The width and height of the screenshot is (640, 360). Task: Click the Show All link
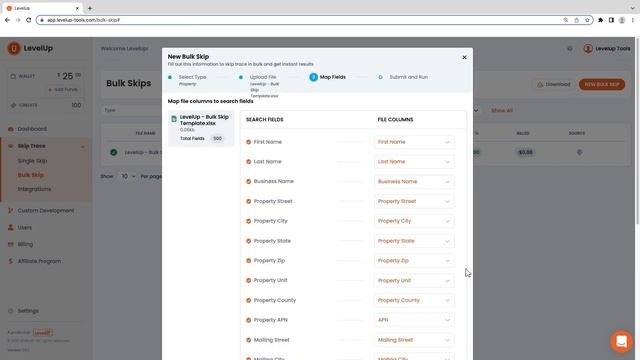502,111
